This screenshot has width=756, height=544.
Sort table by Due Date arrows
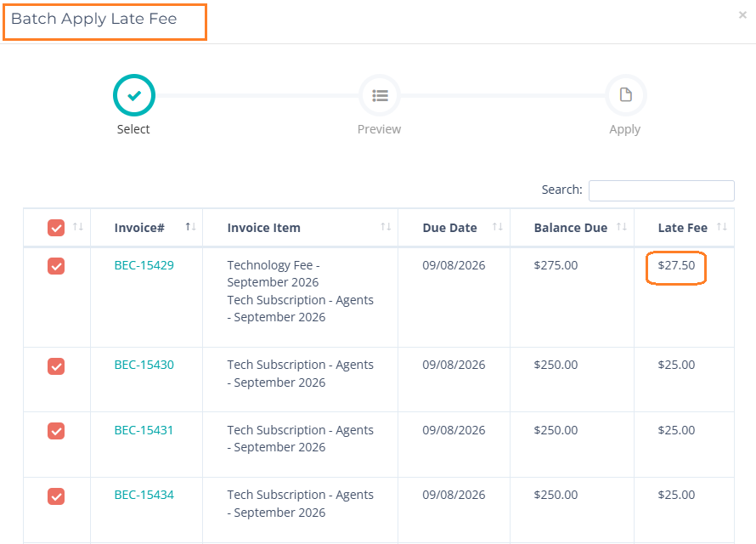498,227
